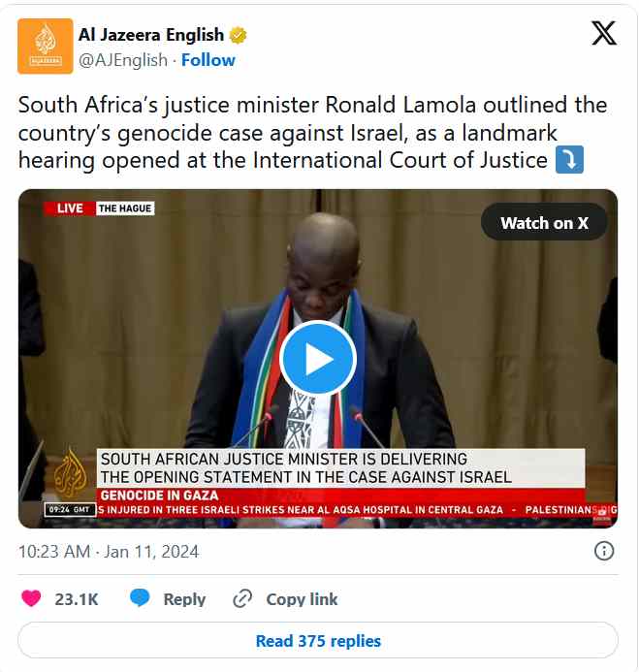This screenshot has height=672, width=639.
Task: Click the tweet text about Ronald Lamola
Action: tap(312, 133)
